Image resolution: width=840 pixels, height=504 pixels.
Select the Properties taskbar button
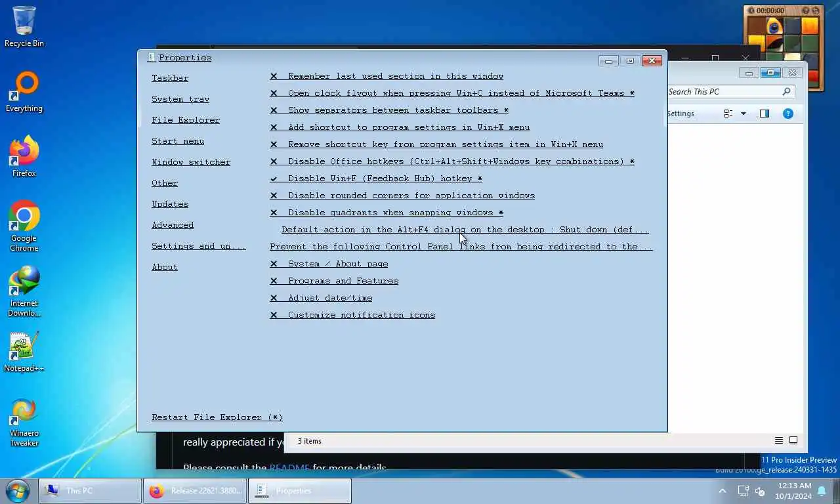(300, 490)
